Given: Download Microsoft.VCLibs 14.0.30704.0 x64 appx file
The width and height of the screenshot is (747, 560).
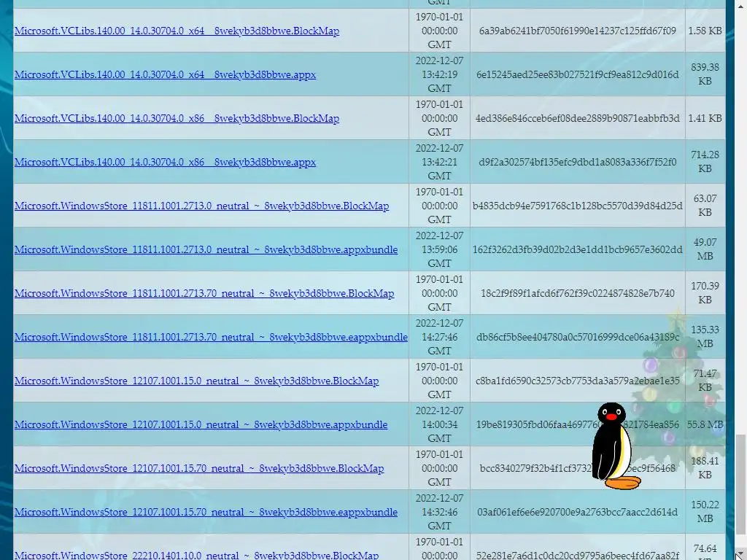Looking at the screenshot, I should click(x=165, y=75).
